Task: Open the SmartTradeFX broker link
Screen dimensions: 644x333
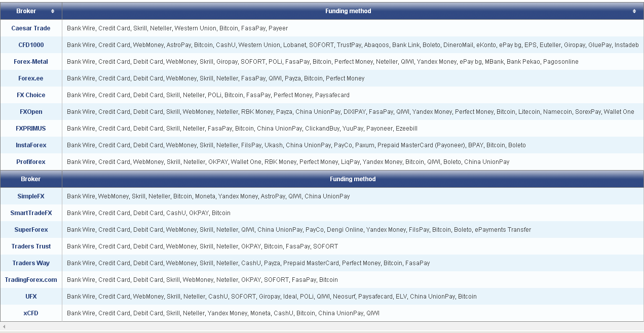Action: click(31, 213)
